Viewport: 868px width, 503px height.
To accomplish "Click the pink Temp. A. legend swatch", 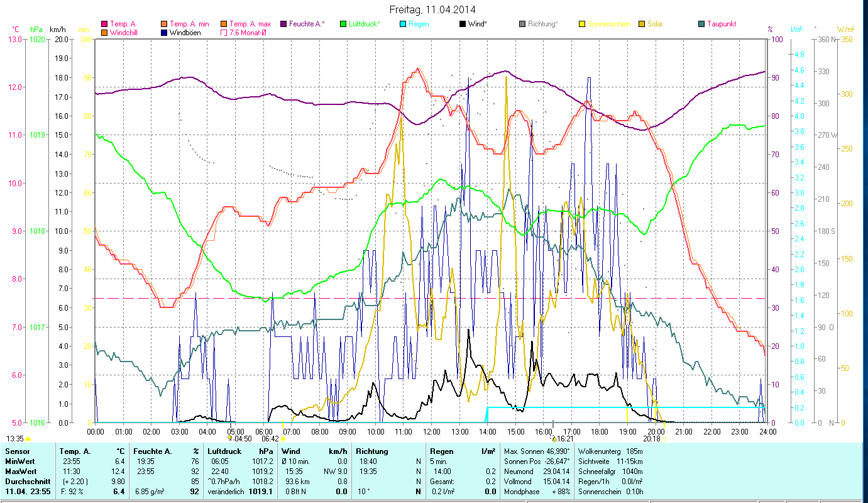I will click(x=104, y=24).
